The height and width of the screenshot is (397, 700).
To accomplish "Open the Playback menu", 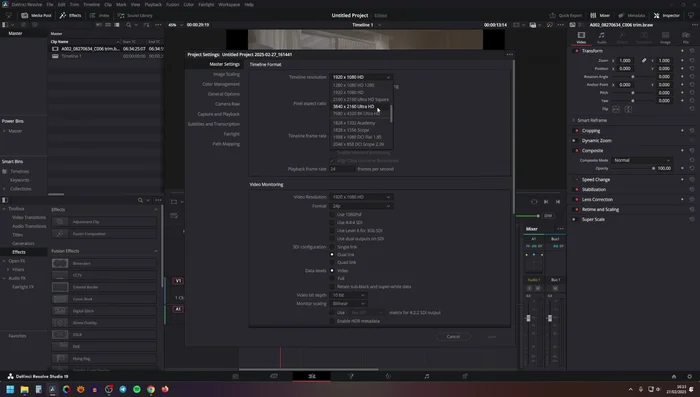I will (153, 4).
